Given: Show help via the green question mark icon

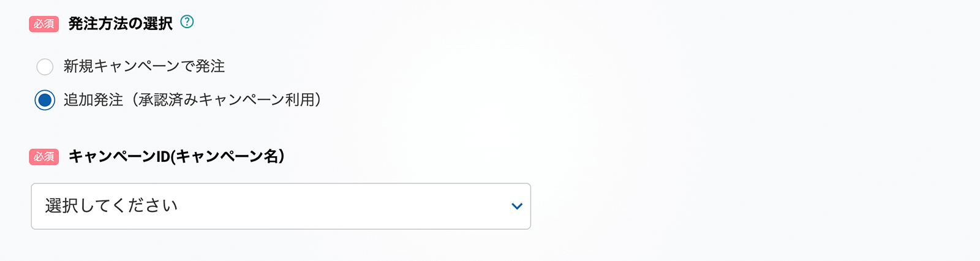Looking at the screenshot, I should point(187,22).
